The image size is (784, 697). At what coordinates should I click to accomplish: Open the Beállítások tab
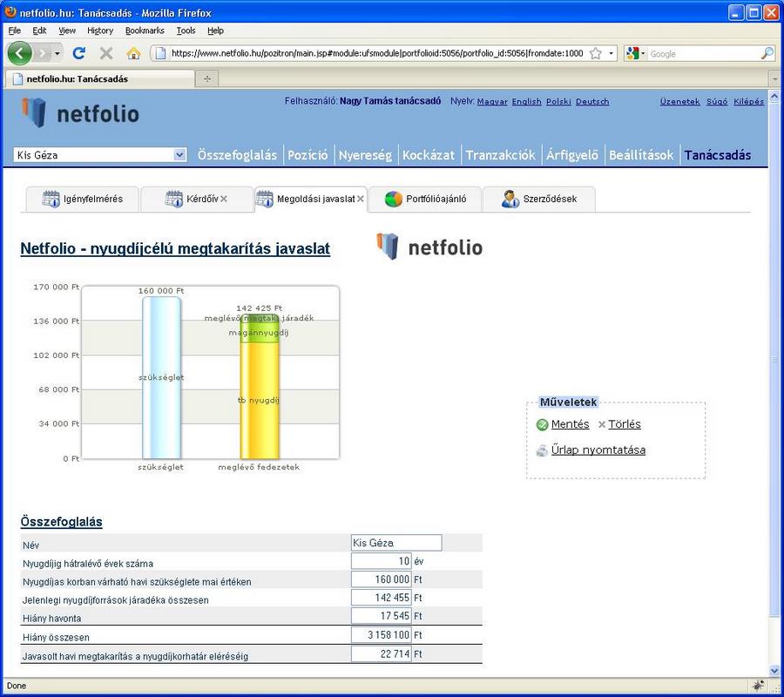(641, 155)
